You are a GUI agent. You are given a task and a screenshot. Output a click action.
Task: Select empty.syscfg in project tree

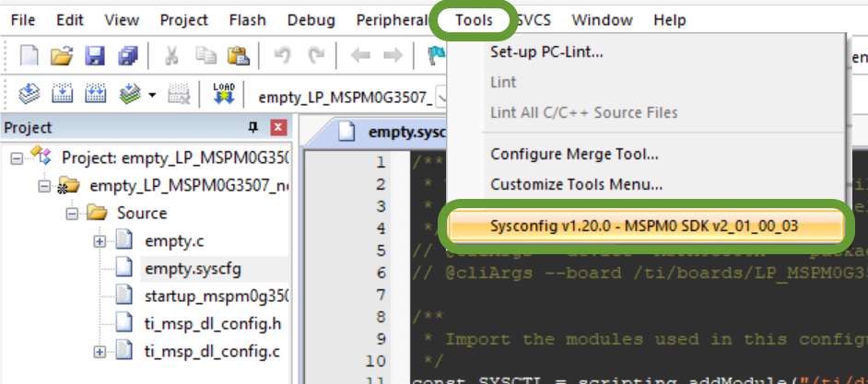[194, 269]
